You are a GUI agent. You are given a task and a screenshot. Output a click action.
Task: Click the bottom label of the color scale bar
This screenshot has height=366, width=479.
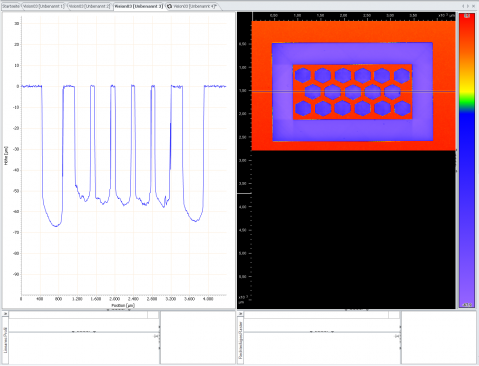(467, 305)
